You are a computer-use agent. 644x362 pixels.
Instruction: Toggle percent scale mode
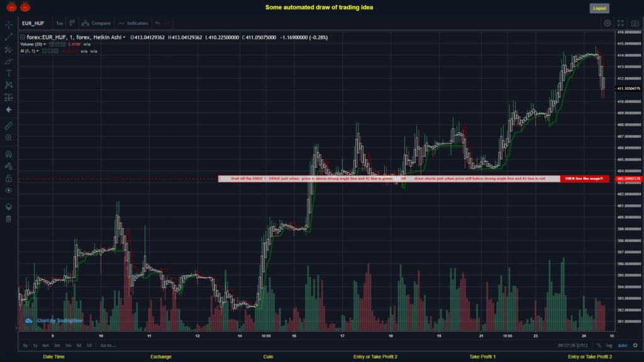599,346
